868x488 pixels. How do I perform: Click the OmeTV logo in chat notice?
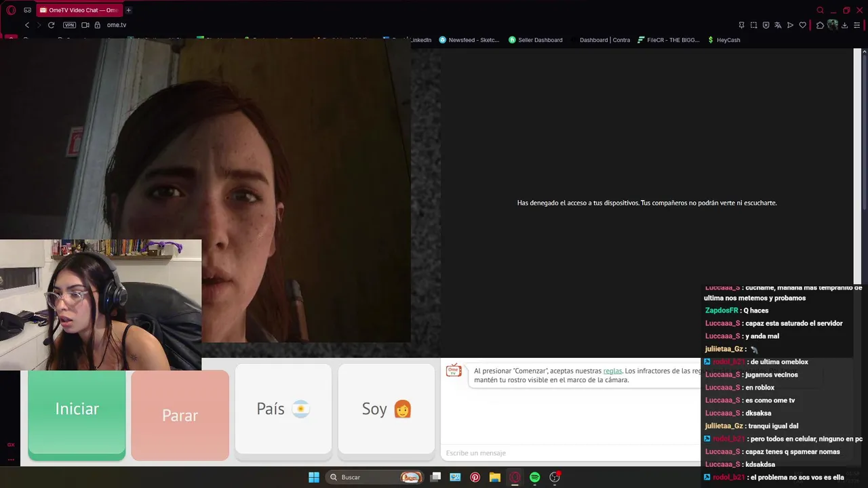tap(454, 370)
